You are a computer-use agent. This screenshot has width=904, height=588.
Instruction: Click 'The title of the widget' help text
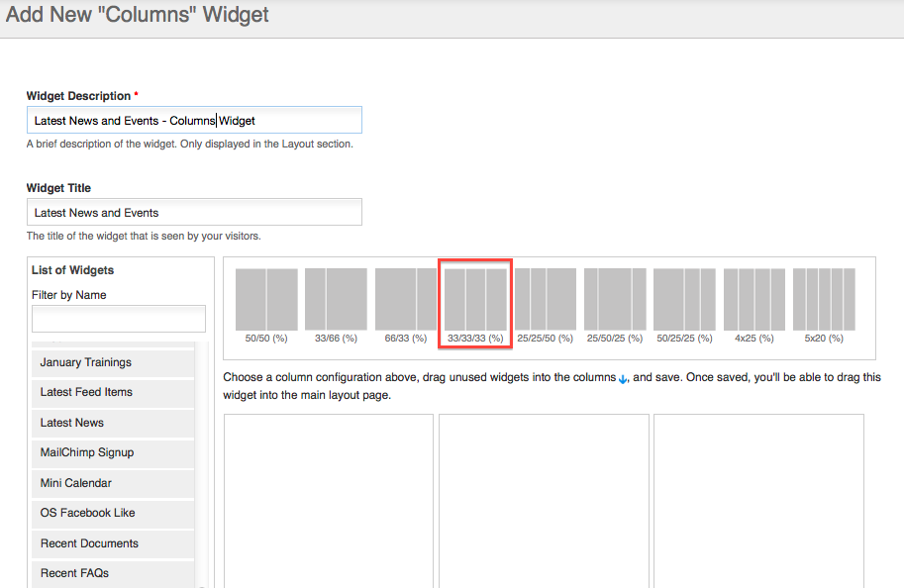[x=144, y=236]
